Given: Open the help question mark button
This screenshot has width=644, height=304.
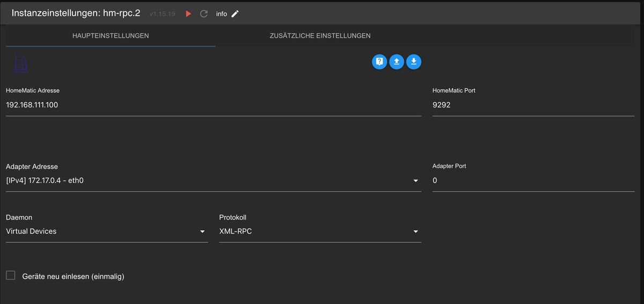Looking at the screenshot, I should coord(379,62).
